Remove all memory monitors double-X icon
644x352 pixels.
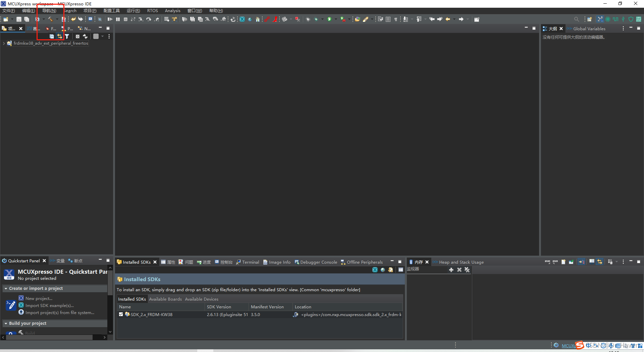coord(467,270)
